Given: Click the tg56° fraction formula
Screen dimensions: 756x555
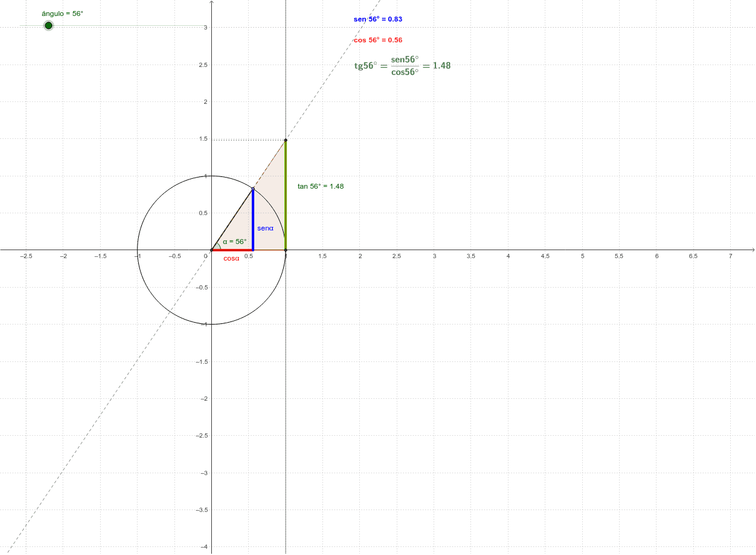Looking at the screenshot, I should [x=402, y=65].
